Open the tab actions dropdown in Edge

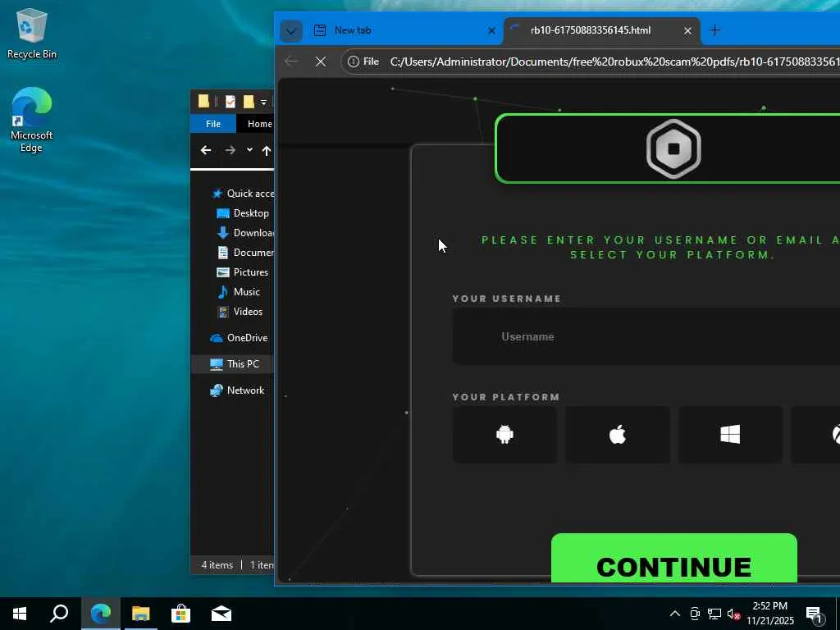click(x=291, y=31)
